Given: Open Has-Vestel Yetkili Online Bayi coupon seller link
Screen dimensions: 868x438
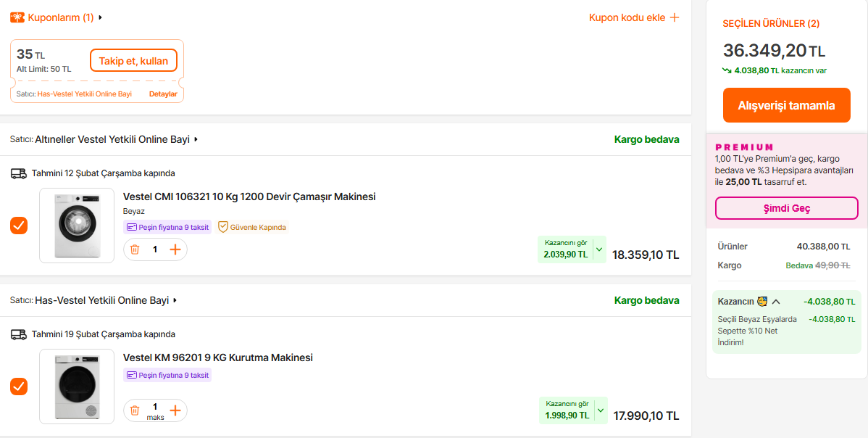Looking at the screenshot, I should click(85, 94).
